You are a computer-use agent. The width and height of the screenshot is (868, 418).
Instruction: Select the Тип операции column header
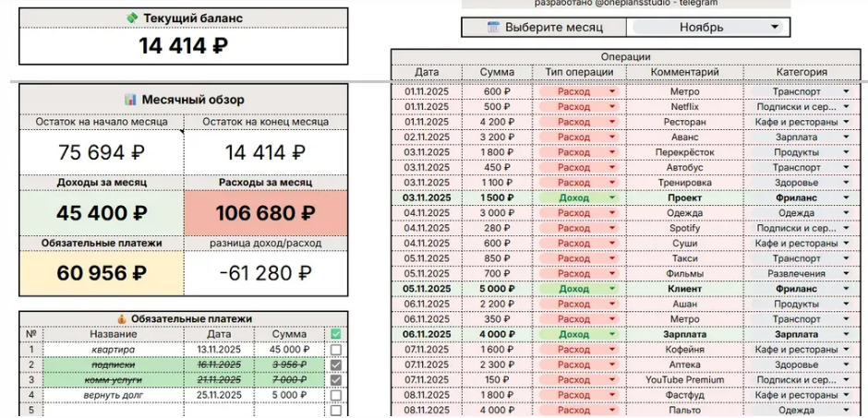(x=578, y=72)
